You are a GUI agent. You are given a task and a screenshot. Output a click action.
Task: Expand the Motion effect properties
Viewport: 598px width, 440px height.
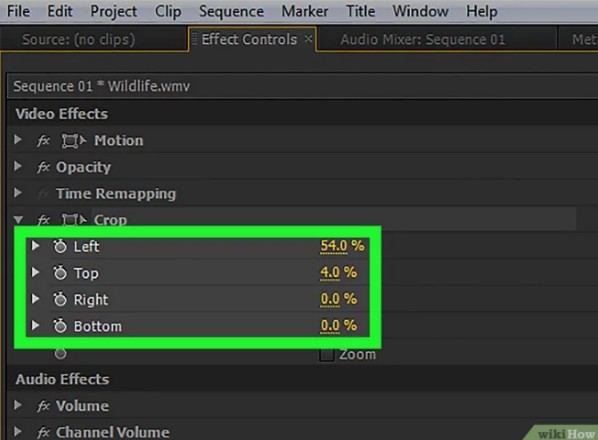(18, 140)
